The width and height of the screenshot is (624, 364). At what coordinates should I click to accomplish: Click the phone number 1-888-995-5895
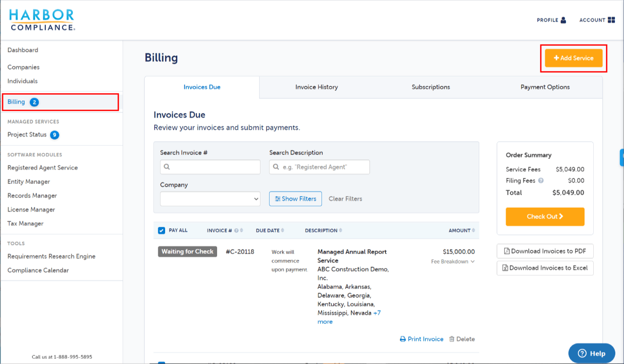[73, 357]
